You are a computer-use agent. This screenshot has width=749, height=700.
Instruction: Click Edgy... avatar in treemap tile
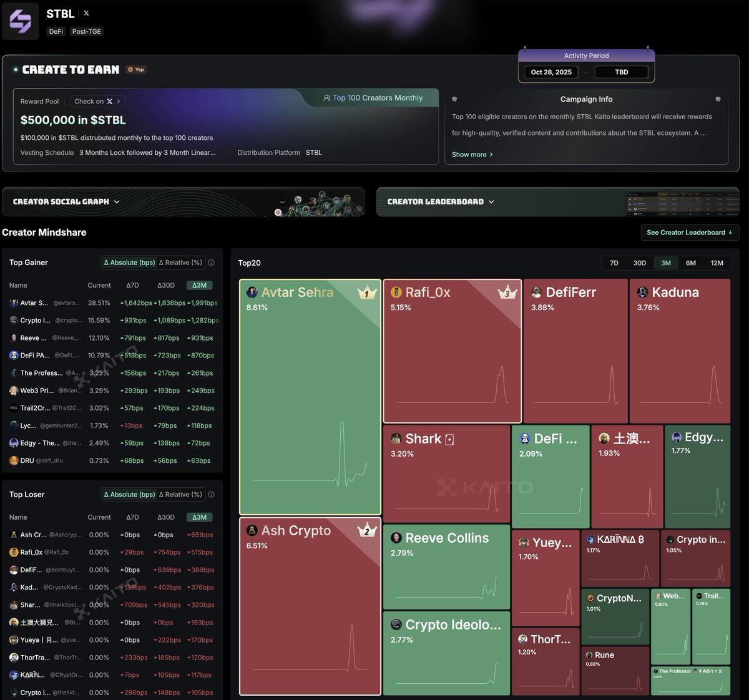pos(677,437)
